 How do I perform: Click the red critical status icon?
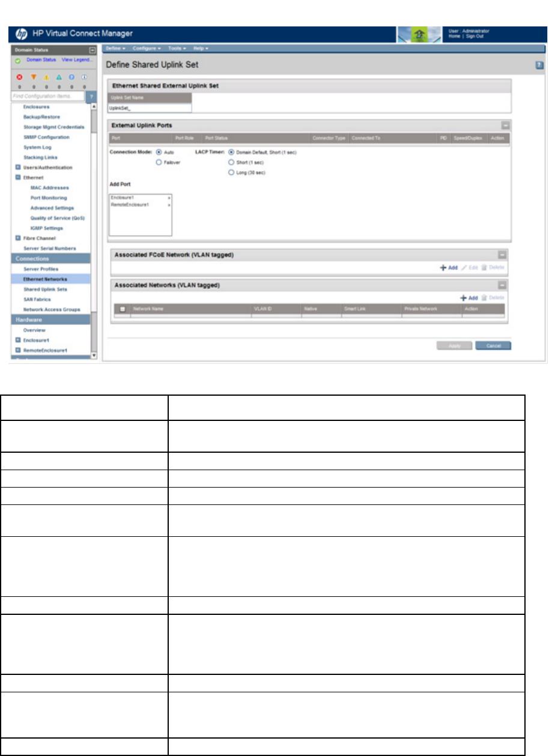pos(19,77)
